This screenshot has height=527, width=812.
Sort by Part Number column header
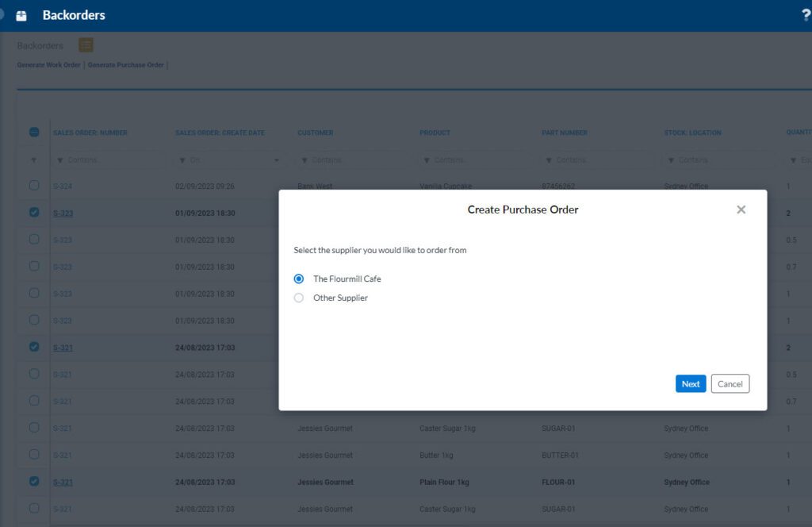565,133
